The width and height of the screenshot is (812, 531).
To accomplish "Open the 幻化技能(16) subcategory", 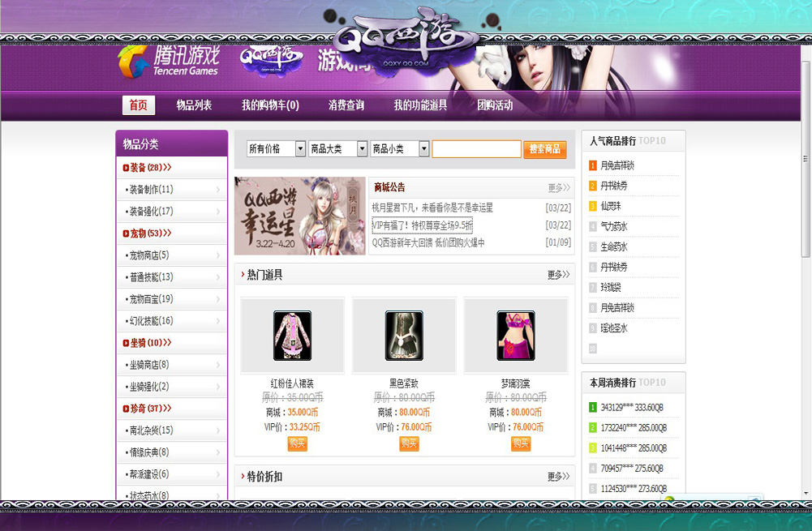I will (x=151, y=321).
